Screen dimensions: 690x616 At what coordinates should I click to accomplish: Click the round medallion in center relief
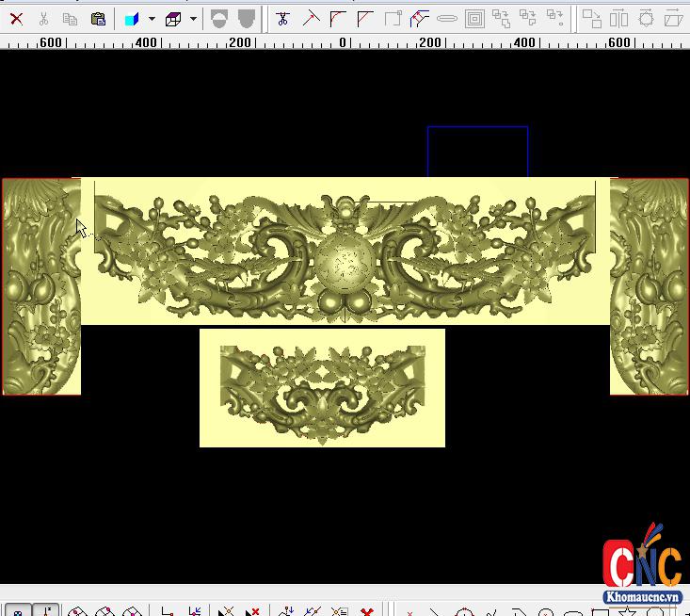tap(343, 260)
